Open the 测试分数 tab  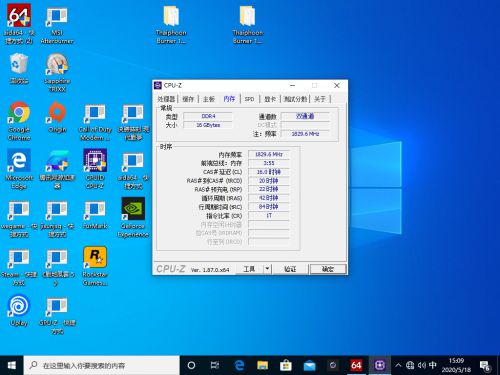pyautogui.click(x=295, y=99)
